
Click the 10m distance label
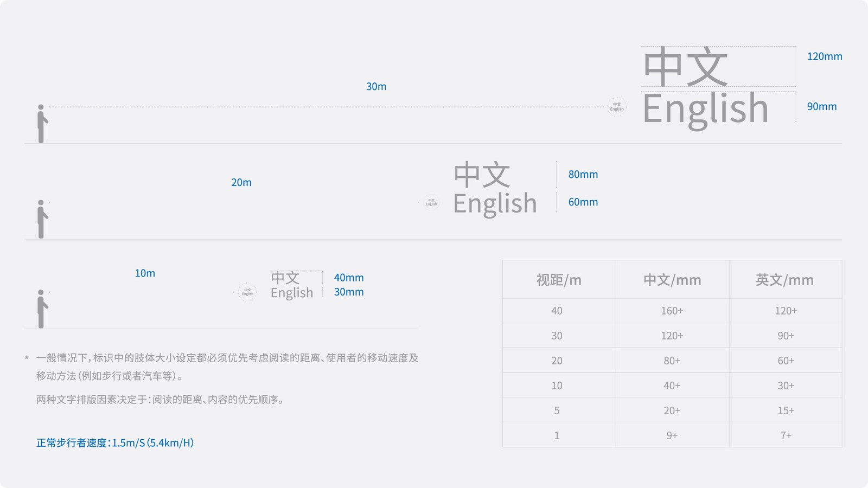pyautogui.click(x=145, y=273)
